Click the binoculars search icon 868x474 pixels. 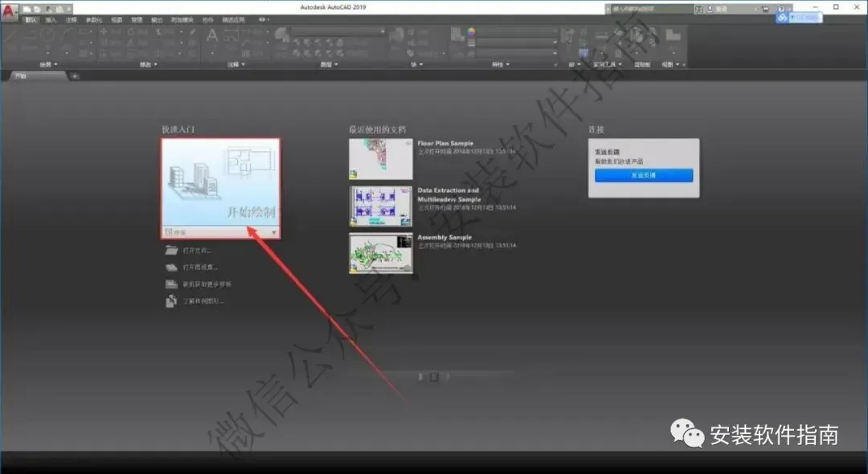(698, 9)
